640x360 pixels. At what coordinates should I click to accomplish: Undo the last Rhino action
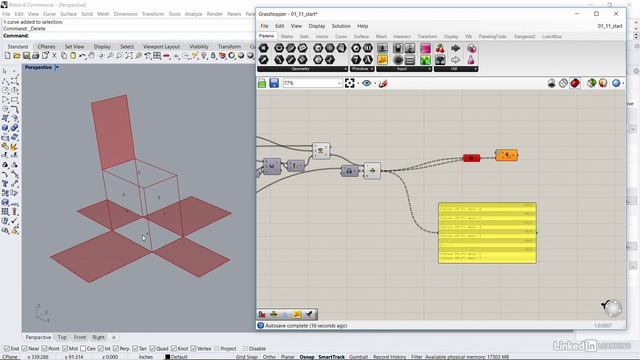tap(82, 56)
